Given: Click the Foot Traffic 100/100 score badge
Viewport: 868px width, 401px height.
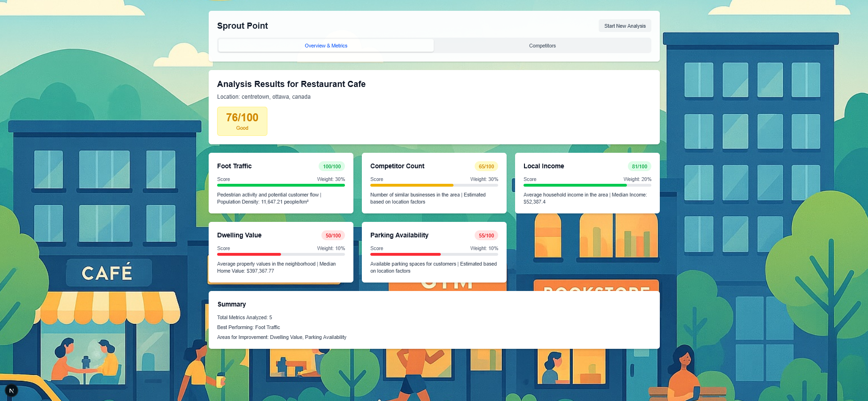Looking at the screenshot, I should click(332, 166).
